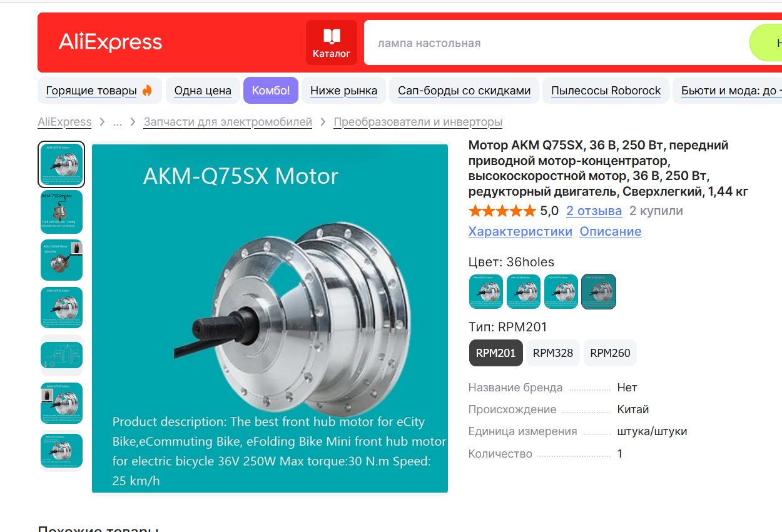The width and height of the screenshot is (782, 532).
Task: Click the star rating icons
Action: [x=502, y=211]
